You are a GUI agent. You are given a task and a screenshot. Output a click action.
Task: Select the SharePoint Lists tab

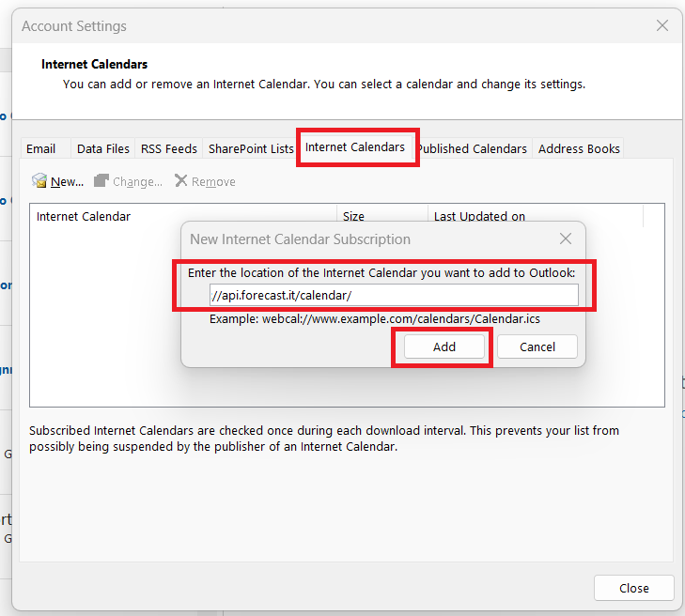pos(251,149)
